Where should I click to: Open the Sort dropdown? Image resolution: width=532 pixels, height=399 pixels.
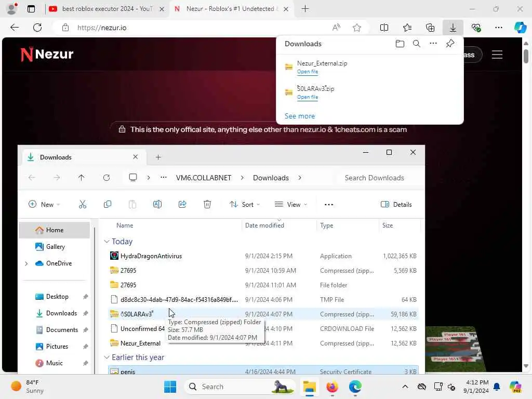coord(245,204)
